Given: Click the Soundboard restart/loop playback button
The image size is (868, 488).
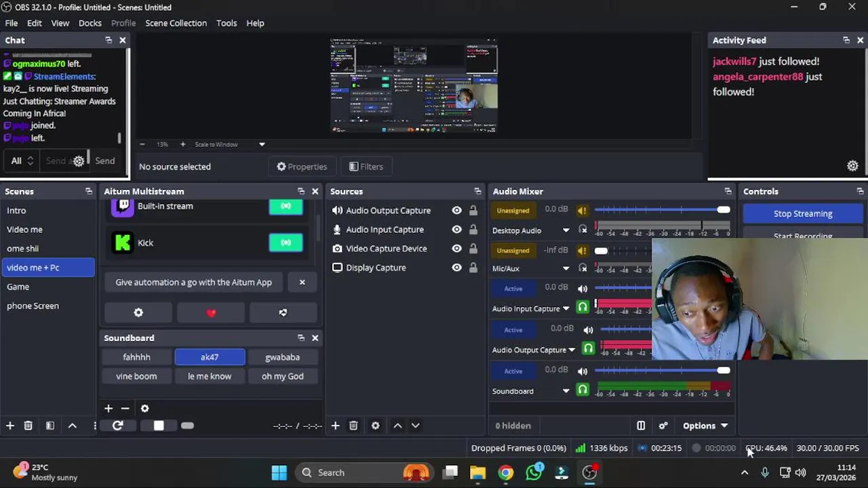Looking at the screenshot, I should tap(118, 426).
